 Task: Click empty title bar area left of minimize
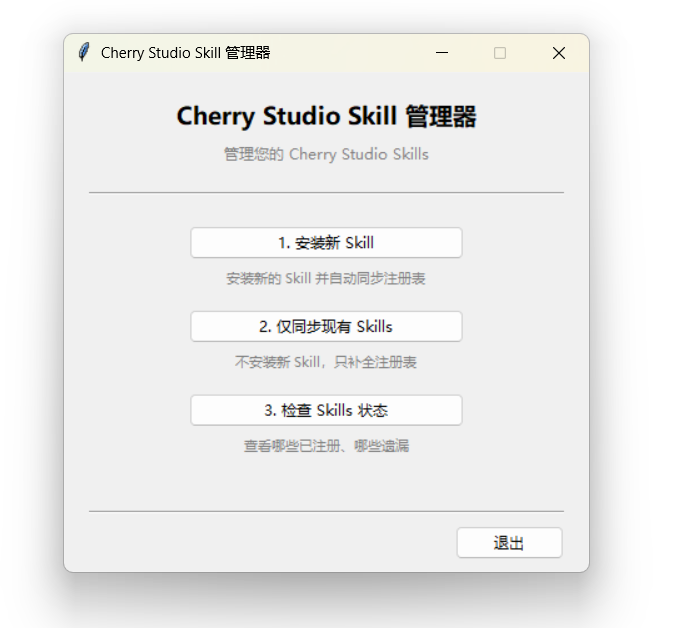point(350,53)
